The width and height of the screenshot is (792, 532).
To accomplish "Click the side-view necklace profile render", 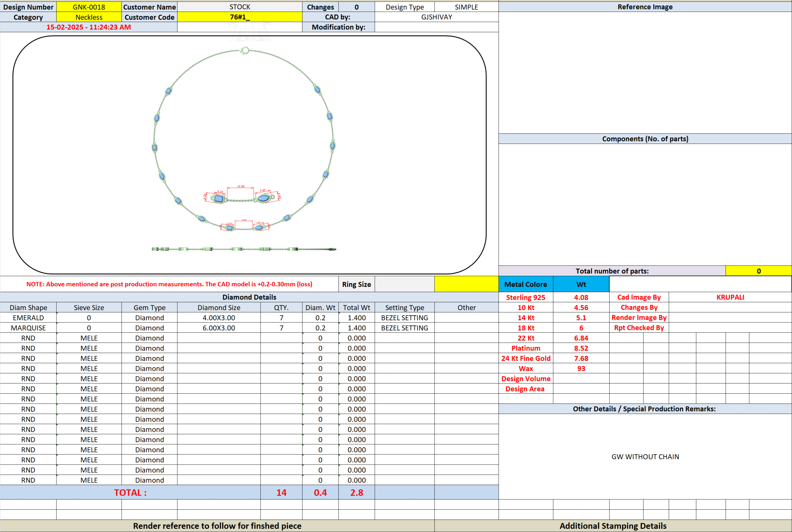I will click(x=243, y=249).
